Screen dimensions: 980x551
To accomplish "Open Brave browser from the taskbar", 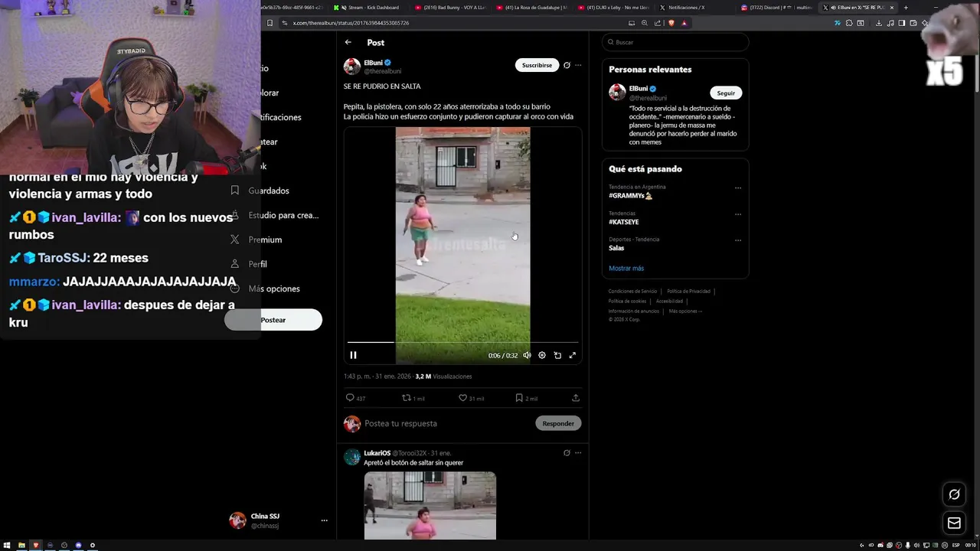I will click(35, 545).
